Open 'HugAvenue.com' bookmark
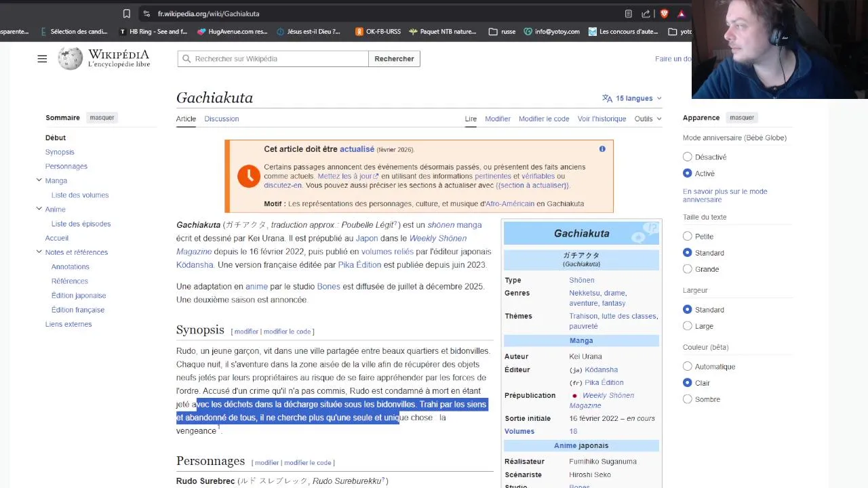Screen dimensions: 868x488 tap(233, 32)
